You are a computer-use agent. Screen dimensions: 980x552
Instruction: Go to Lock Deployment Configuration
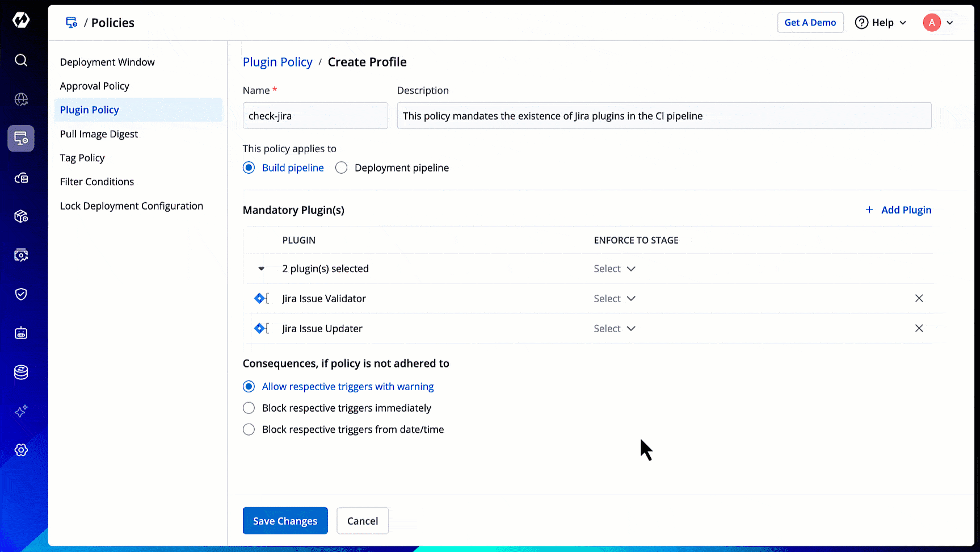[x=132, y=206]
